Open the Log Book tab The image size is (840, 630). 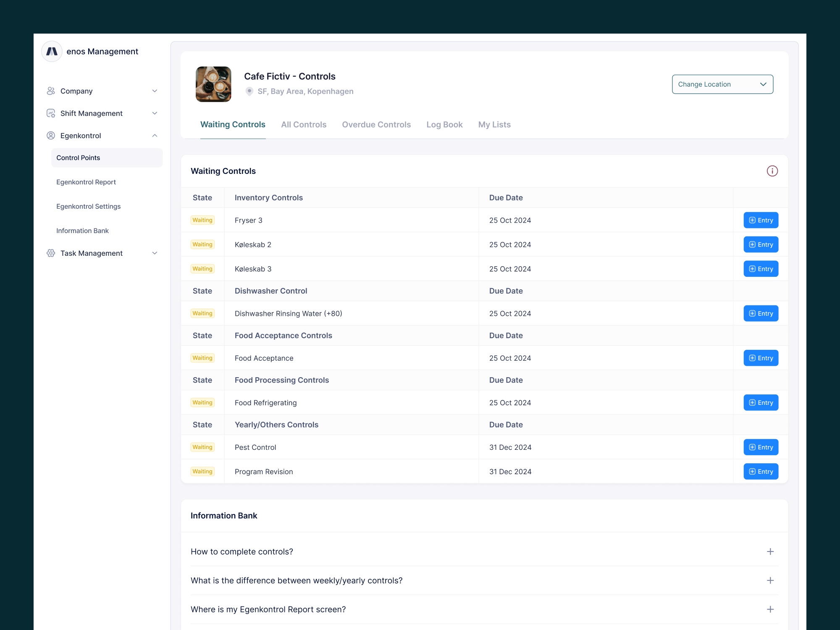[444, 124]
